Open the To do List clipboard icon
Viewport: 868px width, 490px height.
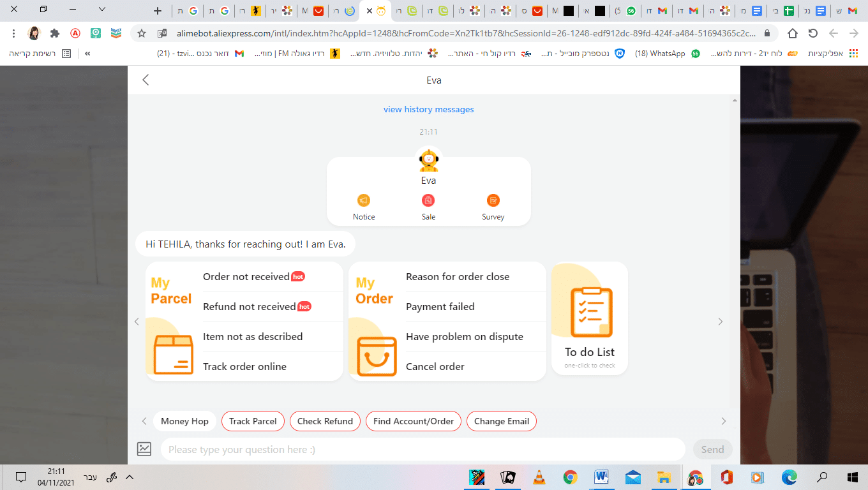pyautogui.click(x=590, y=312)
